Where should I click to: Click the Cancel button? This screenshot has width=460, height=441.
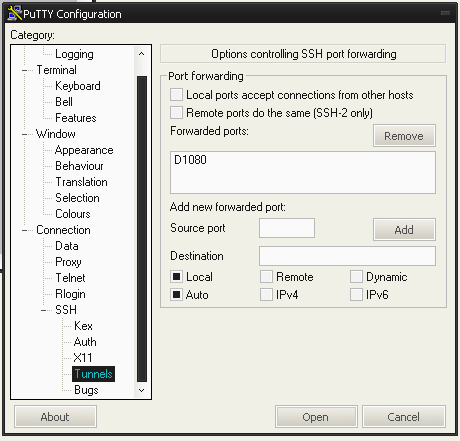pos(404,417)
